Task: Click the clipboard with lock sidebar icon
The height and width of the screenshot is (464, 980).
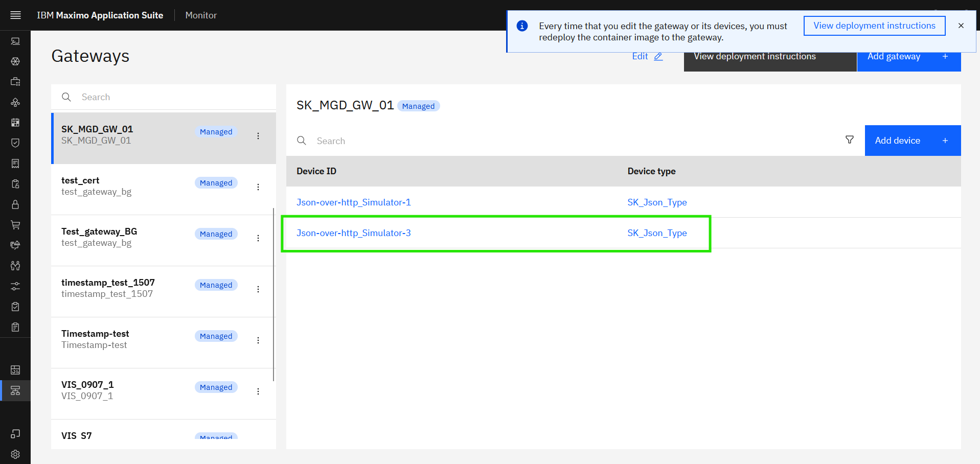Action: point(15,184)
